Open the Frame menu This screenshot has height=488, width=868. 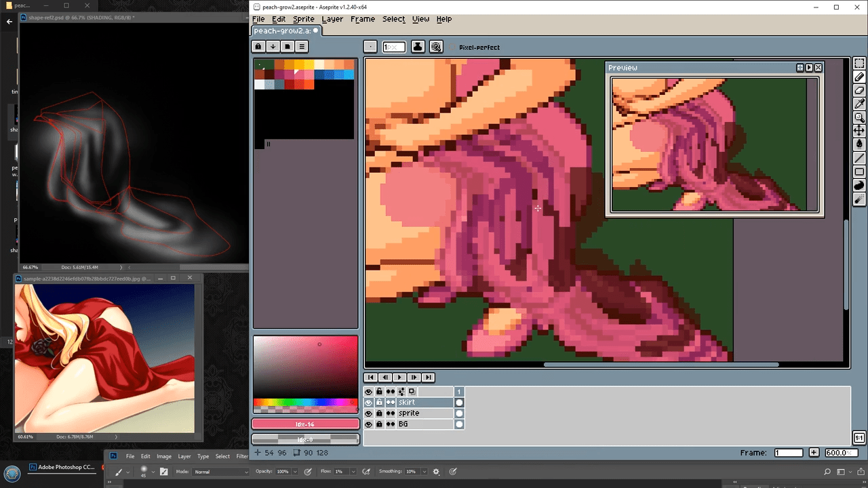pos(362,19)
